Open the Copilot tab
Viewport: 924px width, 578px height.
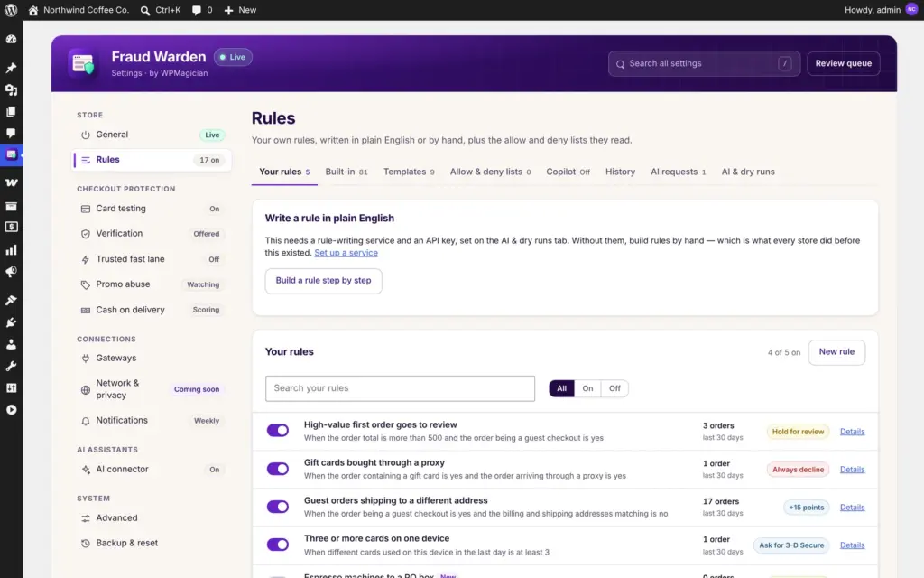tap(568, 172)
